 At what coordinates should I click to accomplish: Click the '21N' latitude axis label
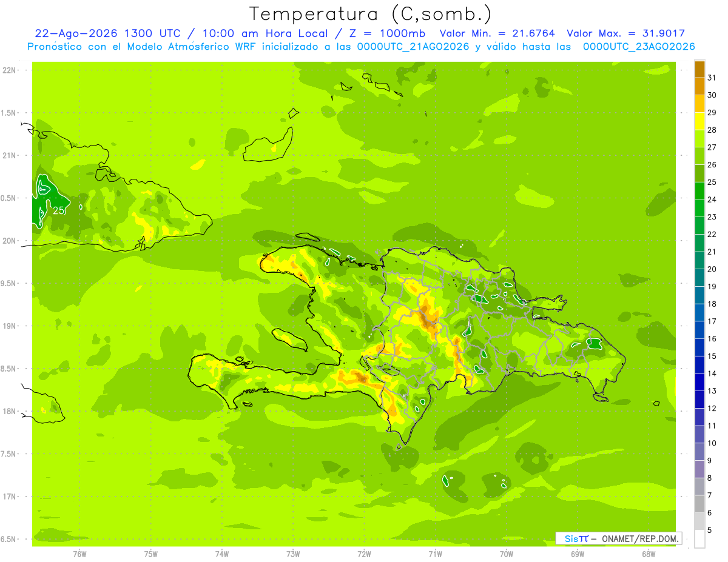[x=8, y=155]
